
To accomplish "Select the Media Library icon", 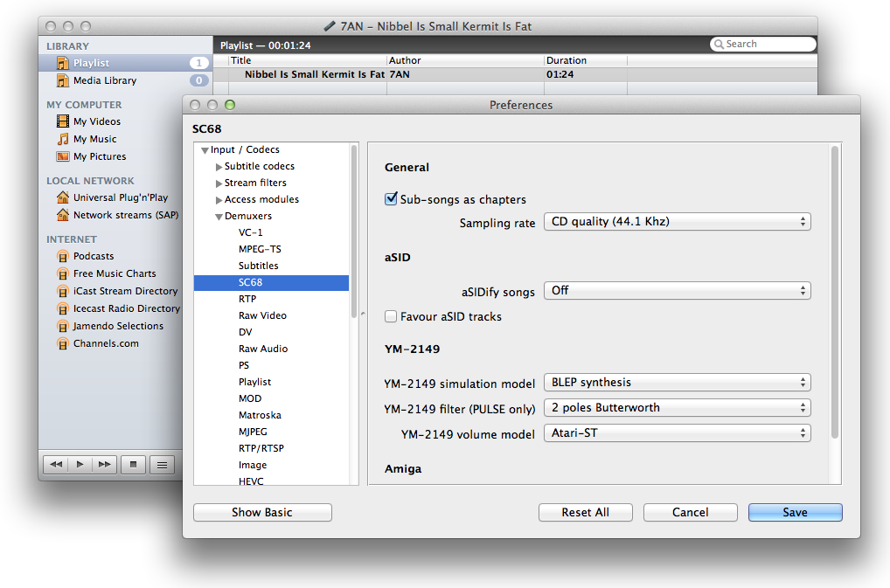I will coord(63,80).
